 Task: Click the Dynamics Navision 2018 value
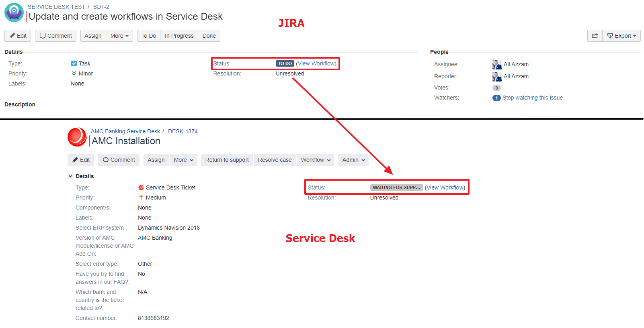[x=169, y=228]
